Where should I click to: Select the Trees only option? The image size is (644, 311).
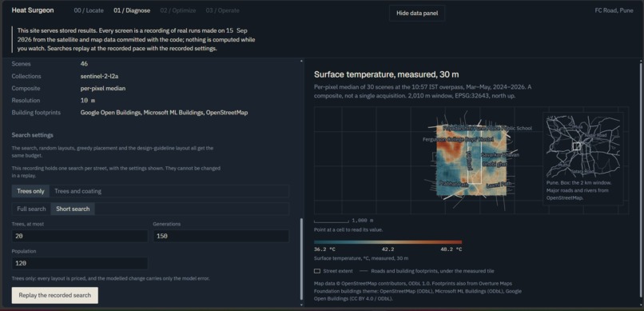[31, 191]
